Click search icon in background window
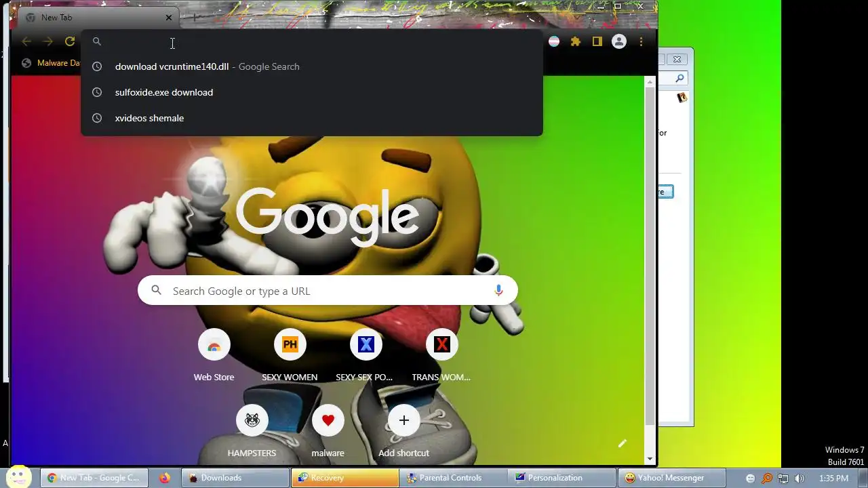Screen dimensions: 868x488 click(681, 79)
